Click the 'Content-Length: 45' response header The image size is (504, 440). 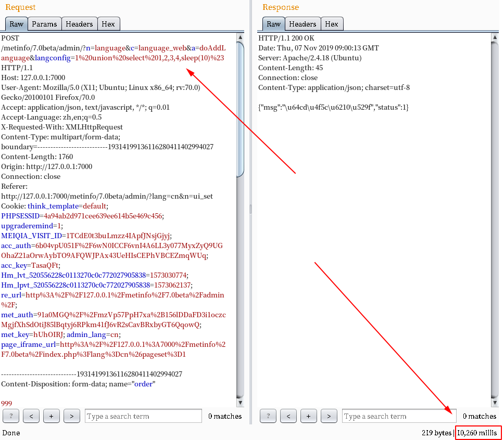[291, 68]
